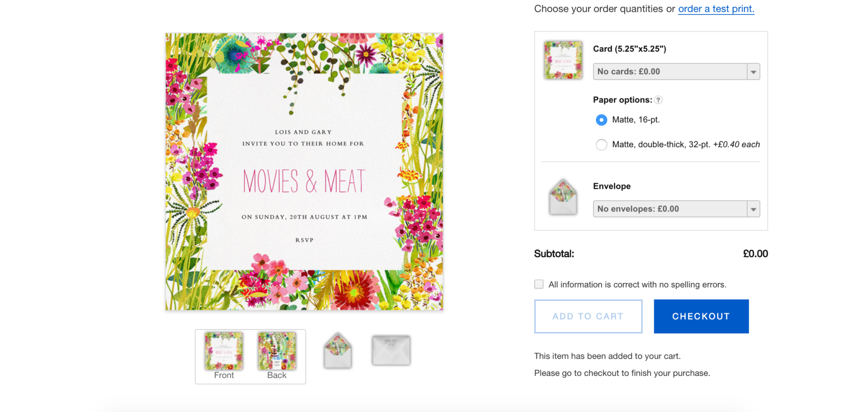
Task: Open the 'No cards: £0.00' quantity dropdown
Action: tap(676, 71)
